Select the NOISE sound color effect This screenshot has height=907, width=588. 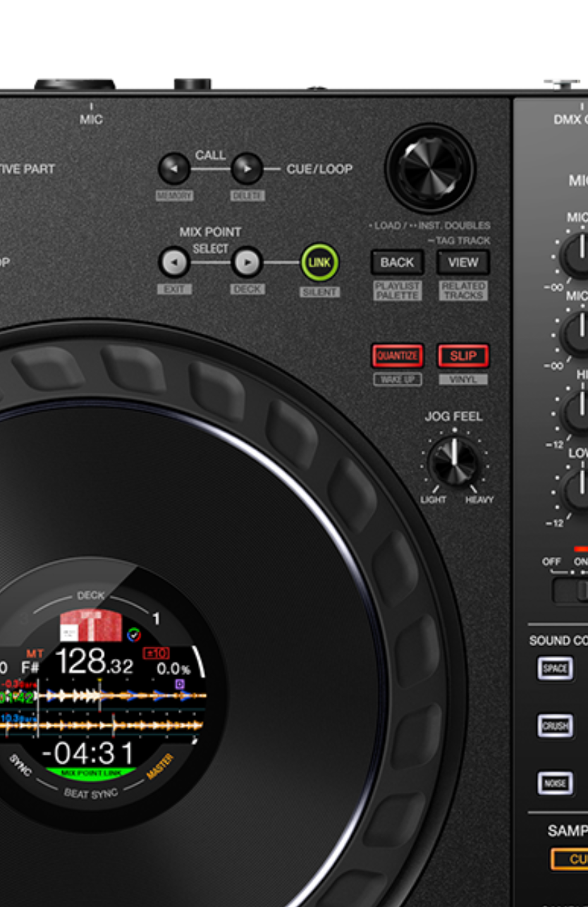(x=555, y=783)
